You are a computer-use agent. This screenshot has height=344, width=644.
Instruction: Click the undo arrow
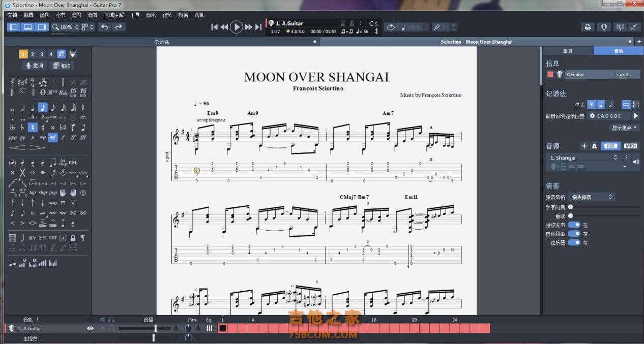105,27
